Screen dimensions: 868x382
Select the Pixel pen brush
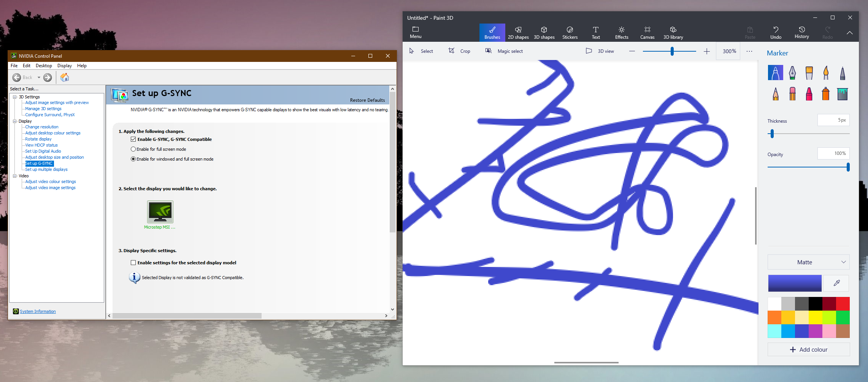pos(843,73)
